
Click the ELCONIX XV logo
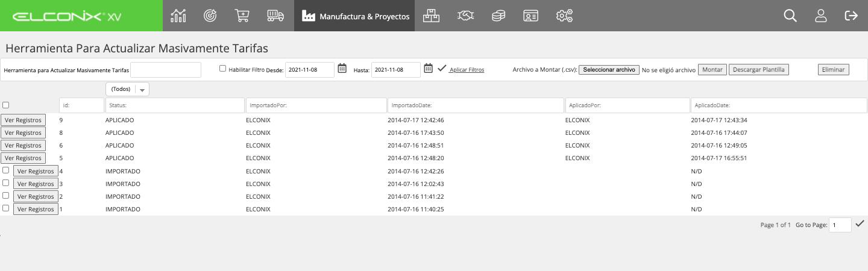67,16
